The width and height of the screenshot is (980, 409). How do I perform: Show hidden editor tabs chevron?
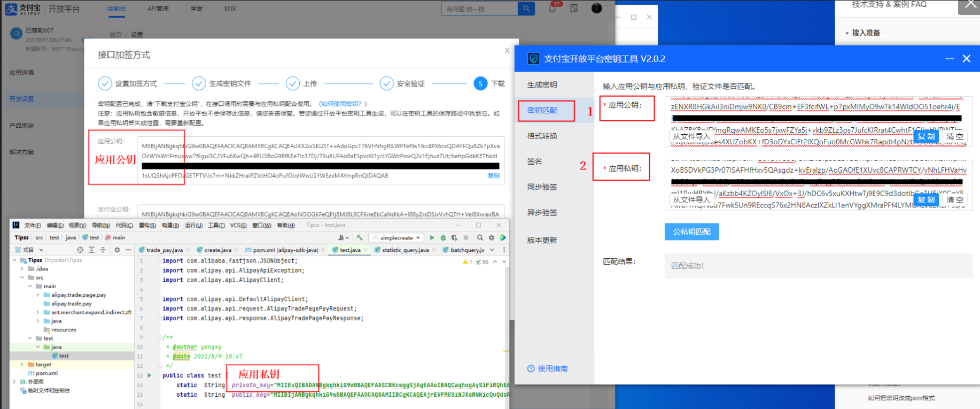click(x=492, y=250)
